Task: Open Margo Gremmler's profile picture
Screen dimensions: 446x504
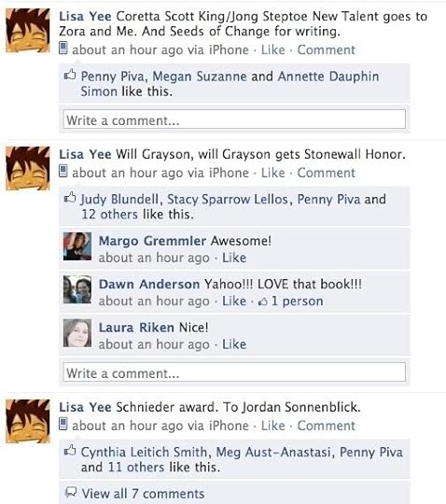Action: point(77,246)
